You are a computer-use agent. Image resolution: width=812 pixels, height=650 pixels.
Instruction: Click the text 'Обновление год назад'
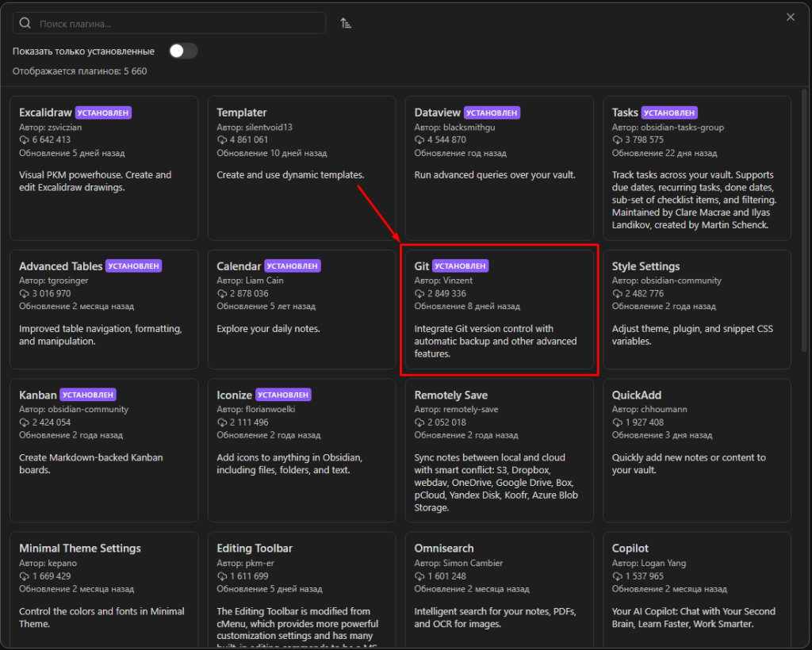[461, 153]
